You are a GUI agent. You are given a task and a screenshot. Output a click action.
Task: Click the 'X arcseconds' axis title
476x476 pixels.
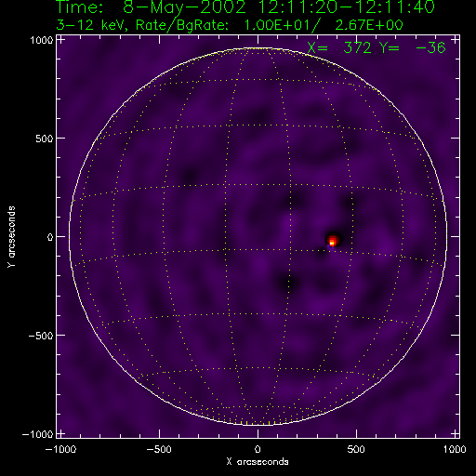[258, 462]
